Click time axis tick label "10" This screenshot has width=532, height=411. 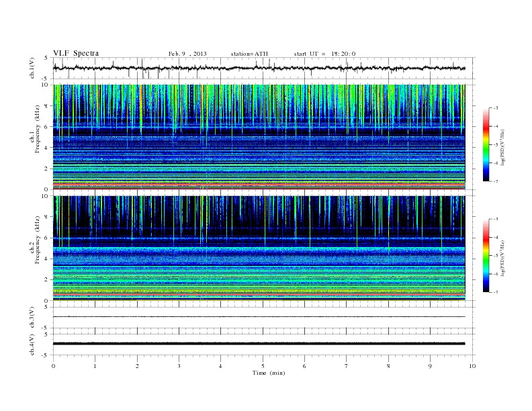click(472, 366)
